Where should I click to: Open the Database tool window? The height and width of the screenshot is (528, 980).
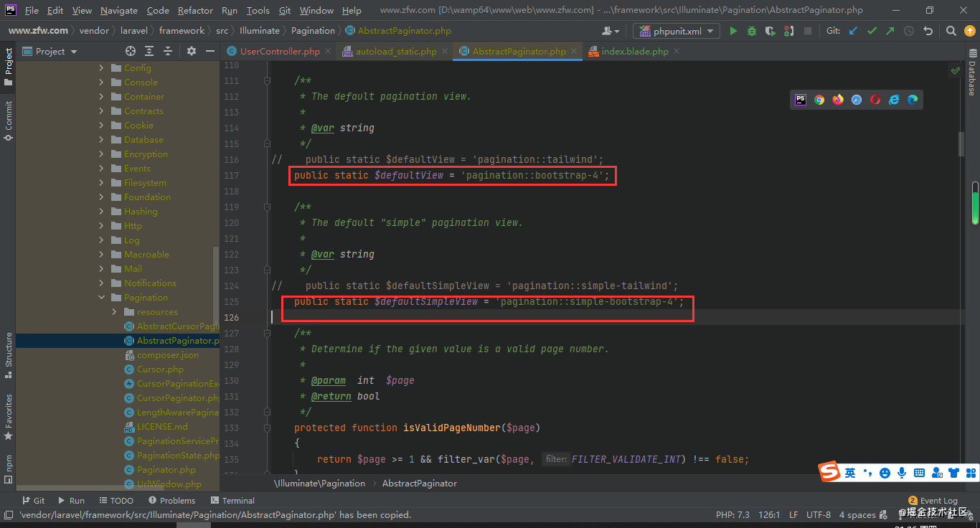973,72
